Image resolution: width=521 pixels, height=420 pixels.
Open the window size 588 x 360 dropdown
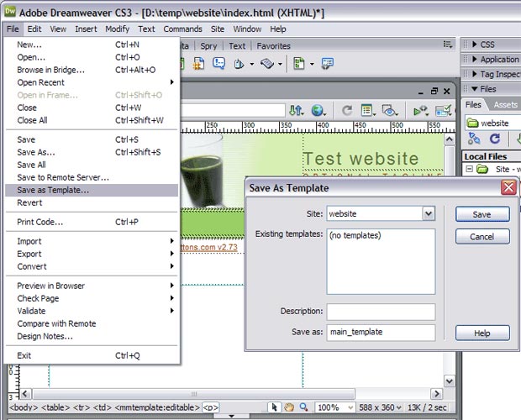(380, 407)
